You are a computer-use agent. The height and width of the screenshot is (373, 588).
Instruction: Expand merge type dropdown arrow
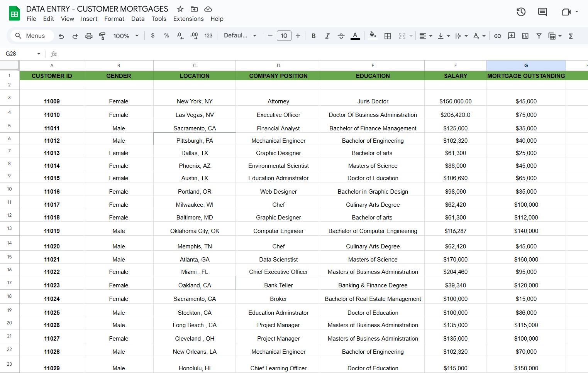tap(411, 36)
